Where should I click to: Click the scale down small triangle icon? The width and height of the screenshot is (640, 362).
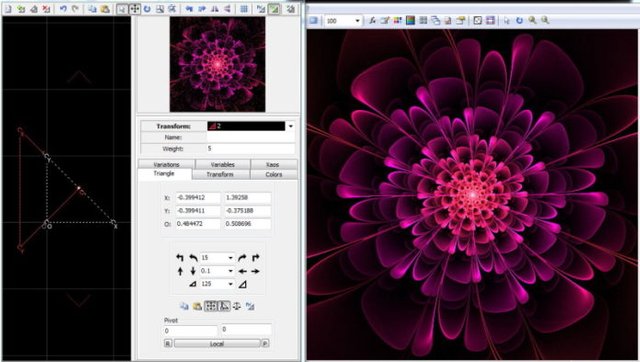pyautogui.click(x=193, y=284)
